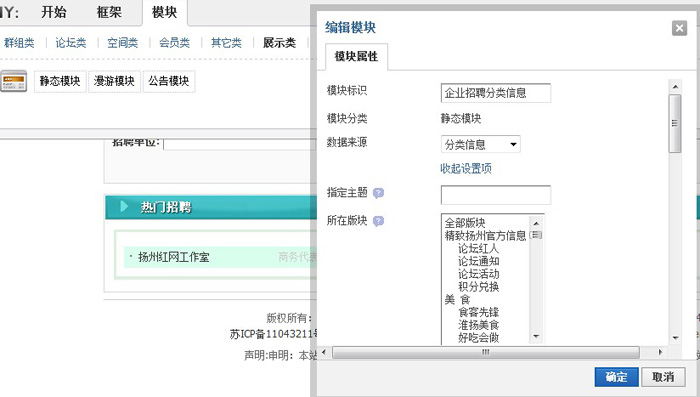Focus the 指定主题 input field

tap(496, 195)
